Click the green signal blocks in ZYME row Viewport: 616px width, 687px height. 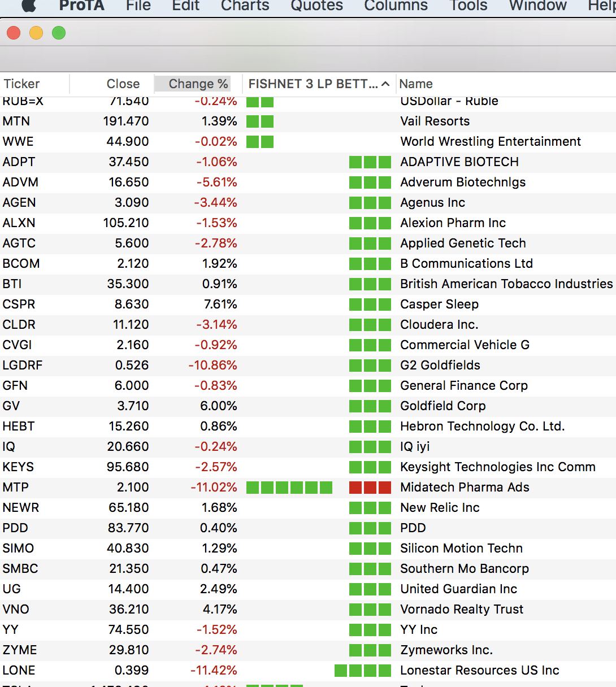tap(370, 650)
